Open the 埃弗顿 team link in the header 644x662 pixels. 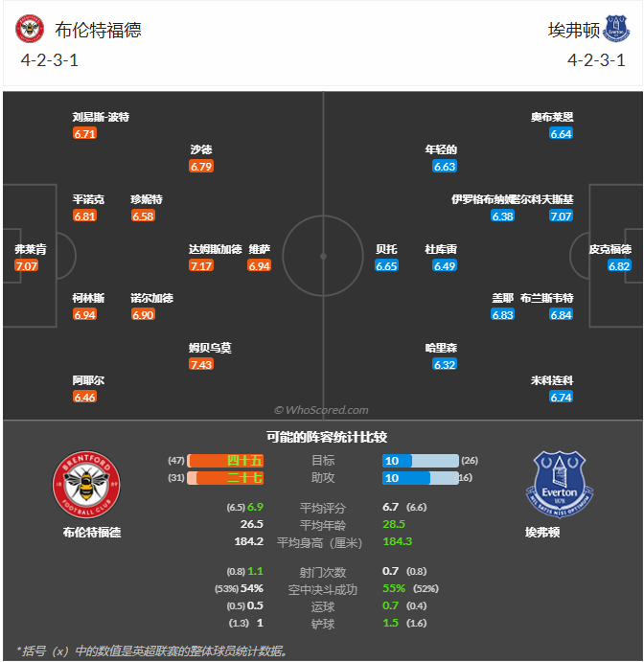click(573, 30)
